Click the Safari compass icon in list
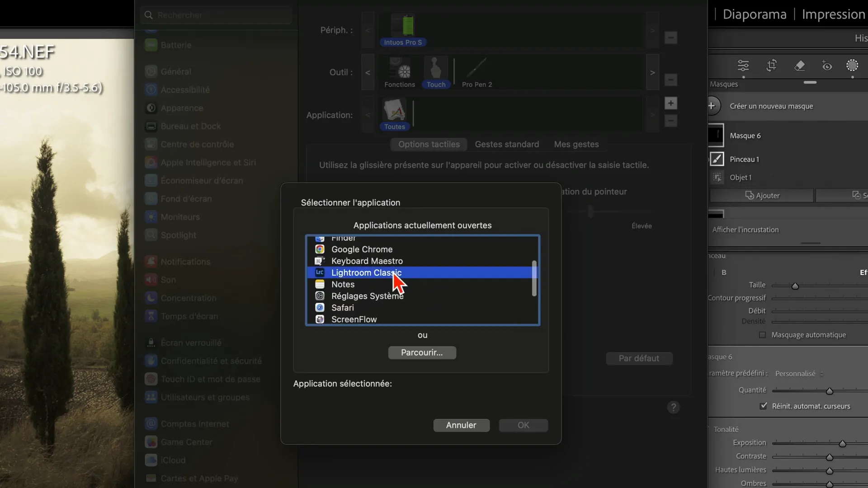 [320, 308]
